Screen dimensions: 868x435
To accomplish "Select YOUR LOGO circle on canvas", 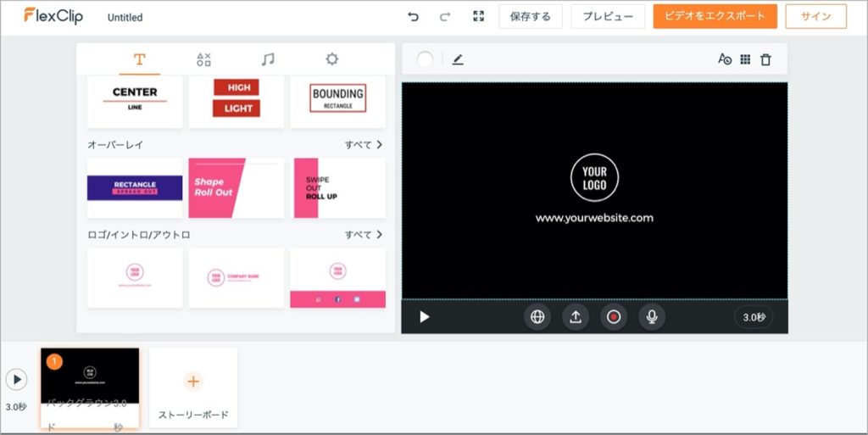I will (x=594, y=178).
